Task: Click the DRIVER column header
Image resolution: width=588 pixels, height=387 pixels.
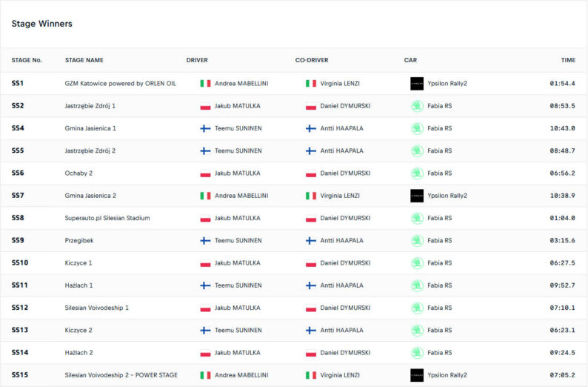Action: tap(197, 60)
